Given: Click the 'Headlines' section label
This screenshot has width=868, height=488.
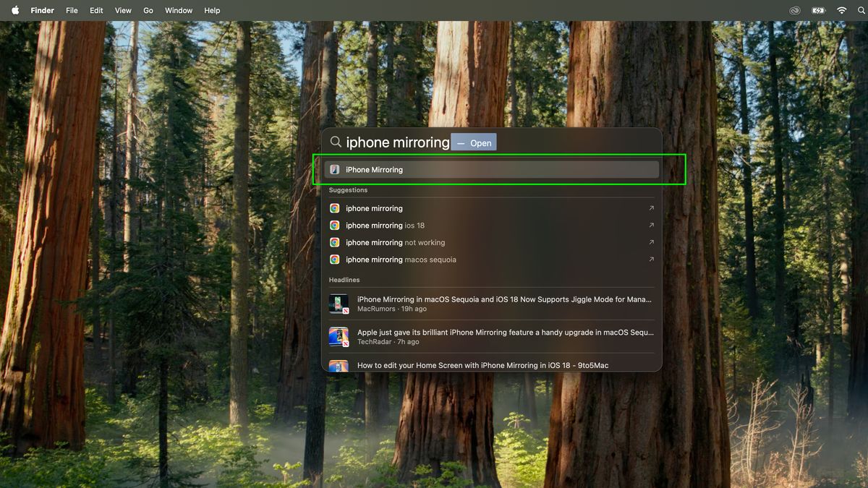Looking at the screenshot, I should pyautogui.click(x=344, y=280).
